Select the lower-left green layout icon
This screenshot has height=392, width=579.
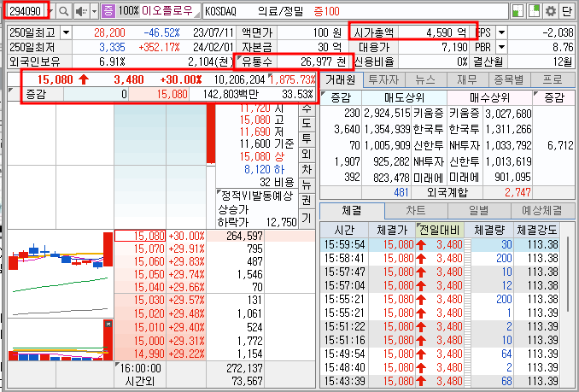[518, 11]
